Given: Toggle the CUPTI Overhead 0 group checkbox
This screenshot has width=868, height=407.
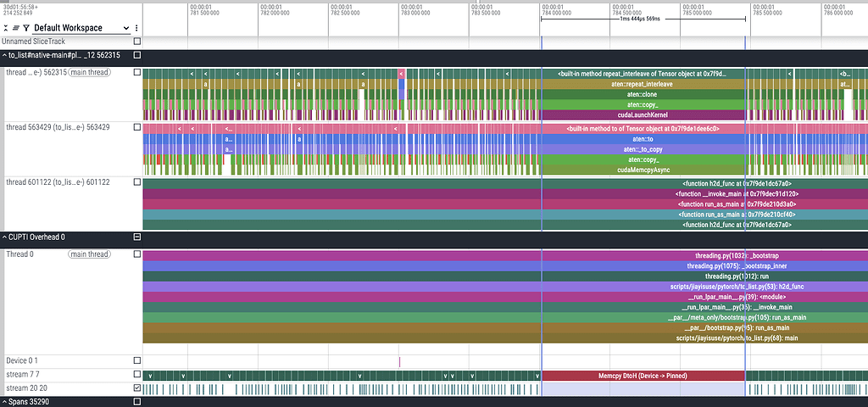Looking at the screenshot, I should click(x=137, y=237).
